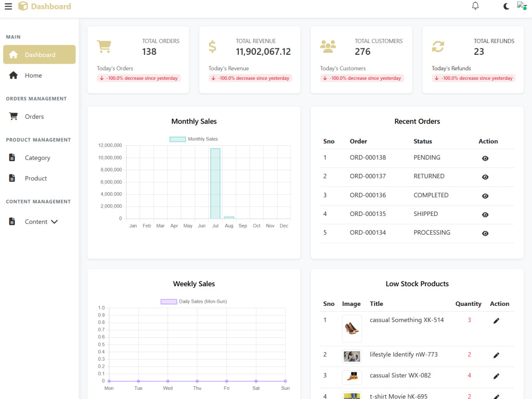Click the PROCESSING status cell
This screenshot has width=532, height=399.
coord(432,232)
